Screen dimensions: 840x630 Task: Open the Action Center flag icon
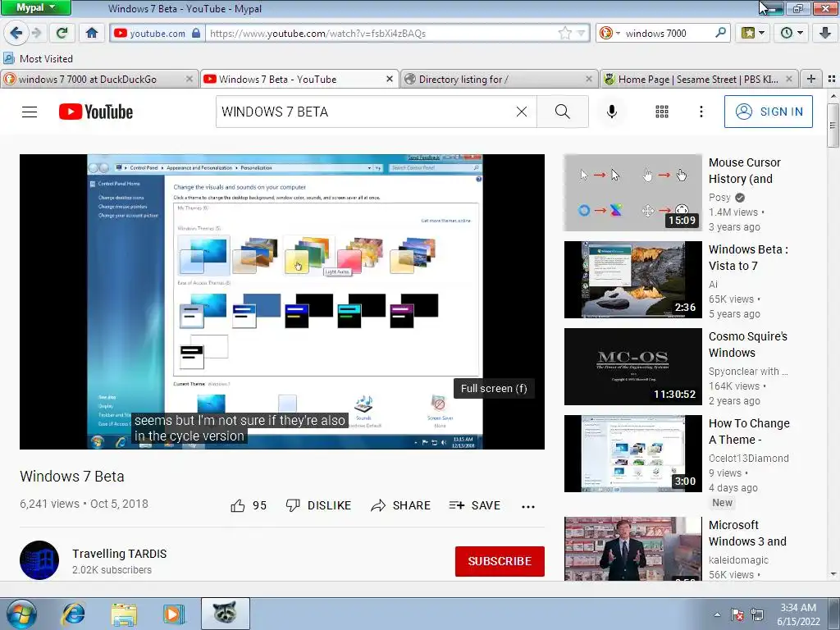(737, 614)
